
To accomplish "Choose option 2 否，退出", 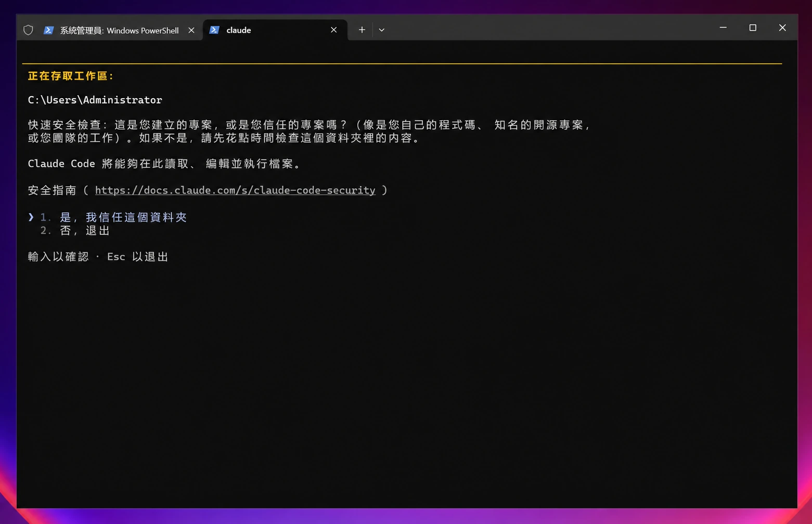I will pos(75,230).
